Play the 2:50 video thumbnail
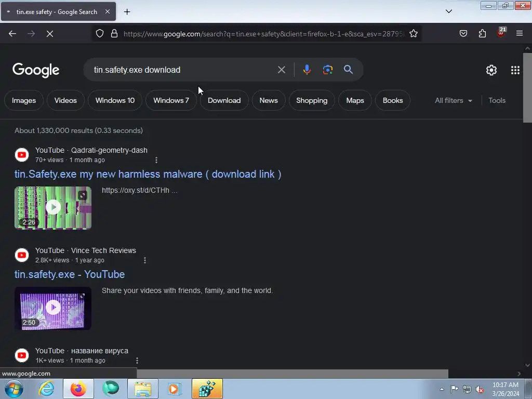Screen dimensions: 532x399 tap(53, 308)
